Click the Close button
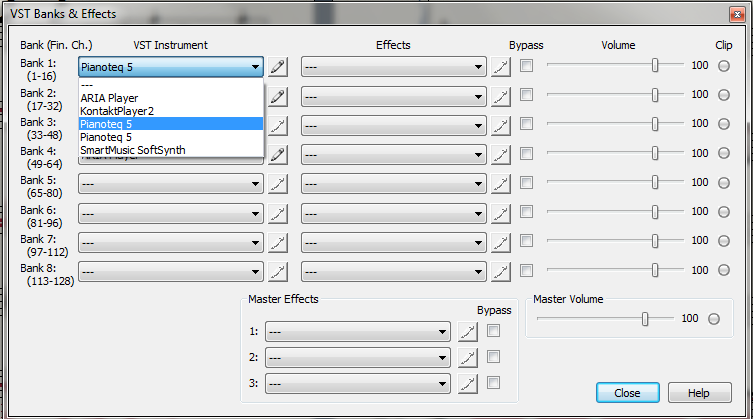This screenshot has height=419, width=753. click(628, 393)
